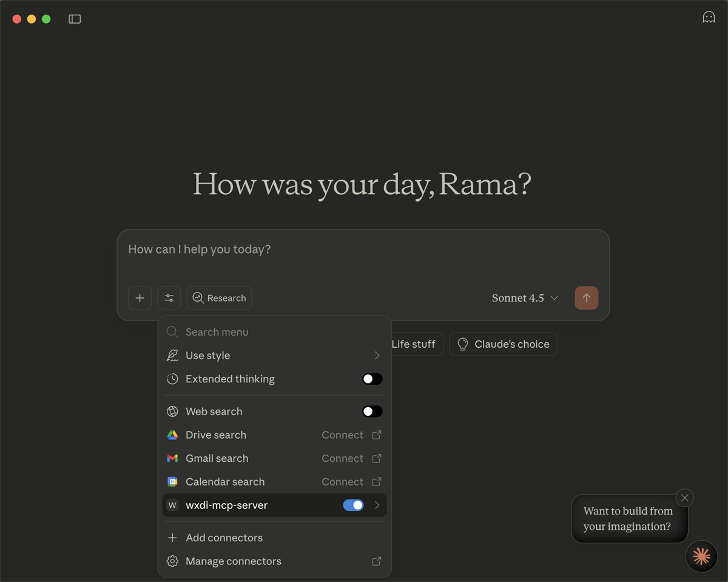
Task: Disable the wxdi-mcp-server toggle
Action: click(353, 506)
